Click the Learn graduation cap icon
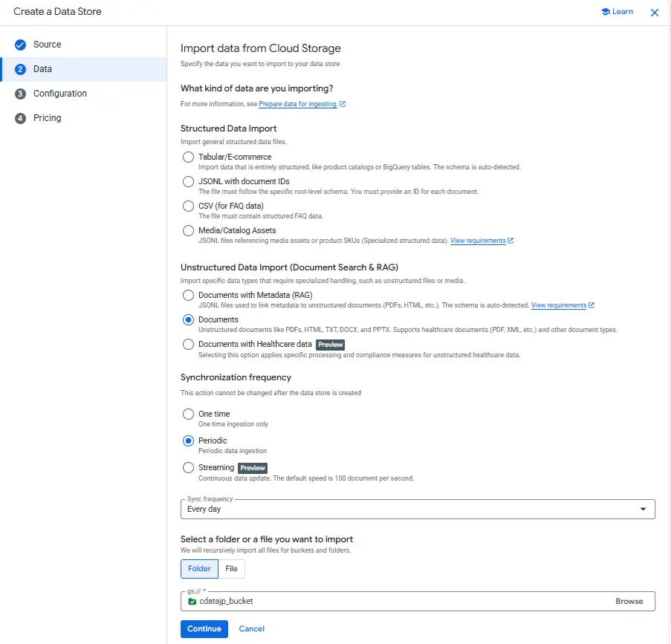The image size is (671, 644). [606, 12]
